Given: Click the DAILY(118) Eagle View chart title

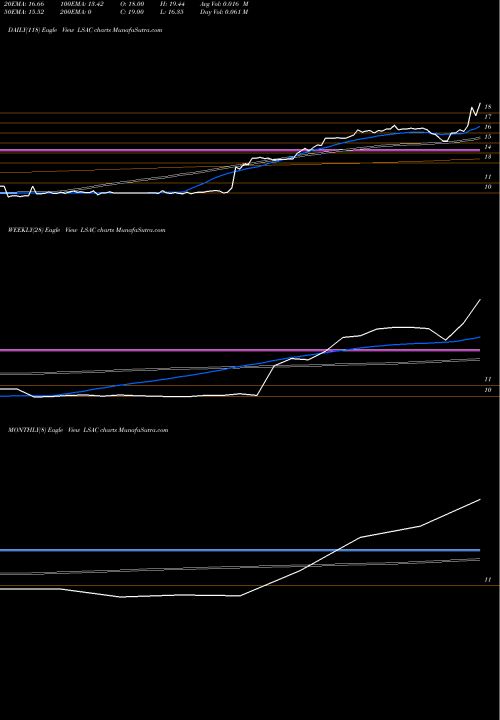Looking at the screenshot, I should (85, 30).
